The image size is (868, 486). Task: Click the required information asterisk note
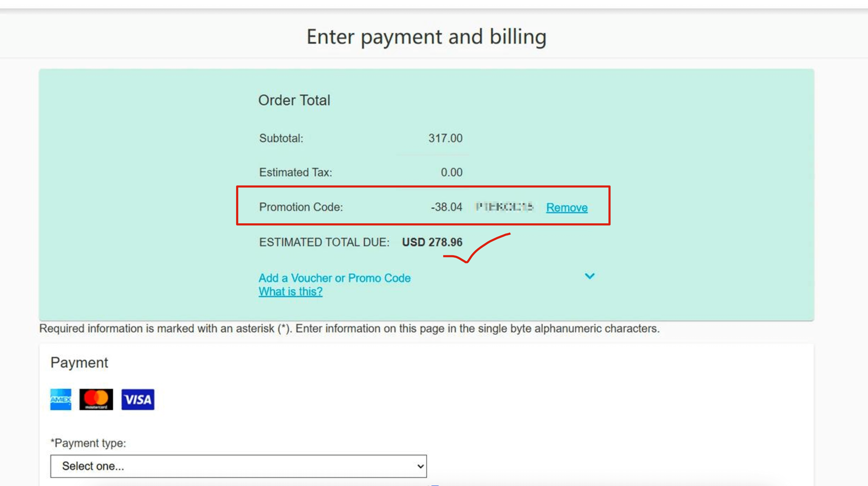[x=349, y=329]
